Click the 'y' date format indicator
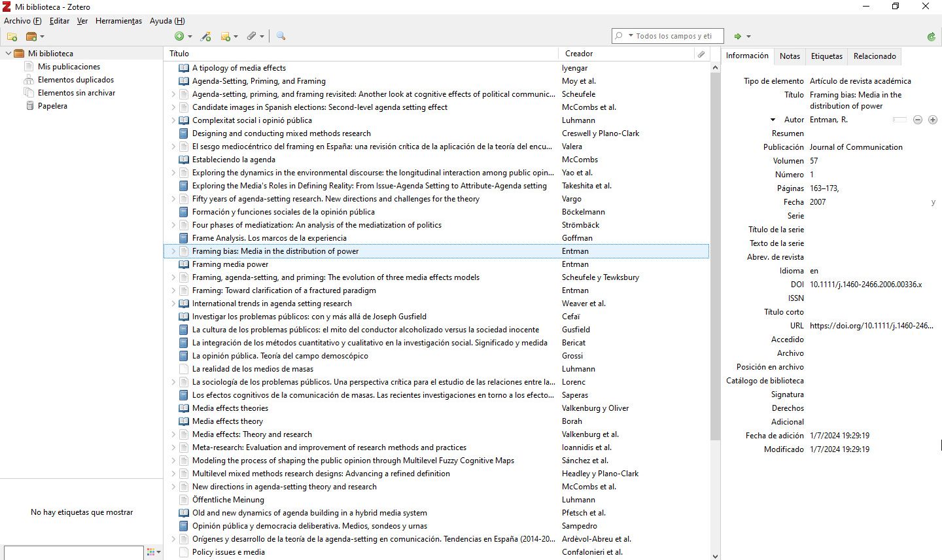The width and height of the screenshot is (942, 560). [x=933, y=202]
